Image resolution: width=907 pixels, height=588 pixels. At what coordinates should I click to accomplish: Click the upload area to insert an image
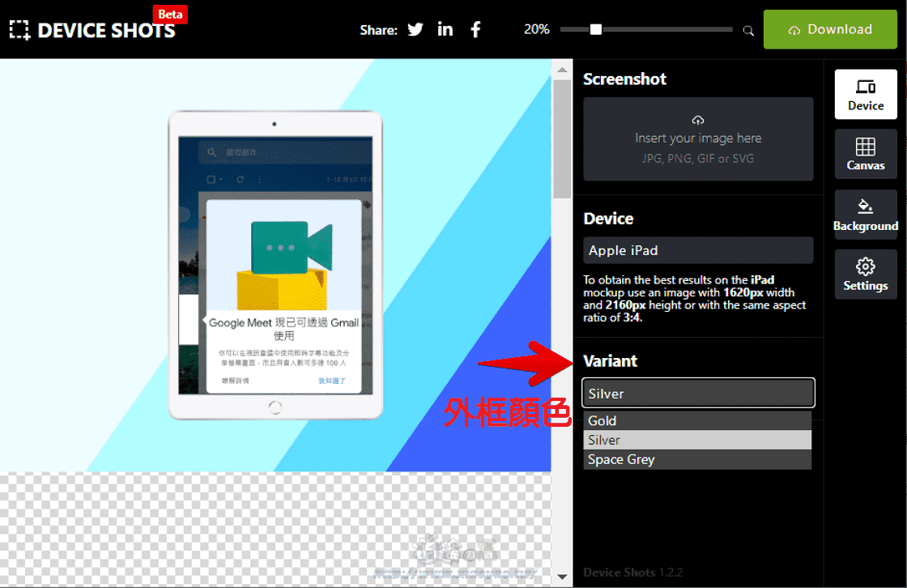coord(698,138)
